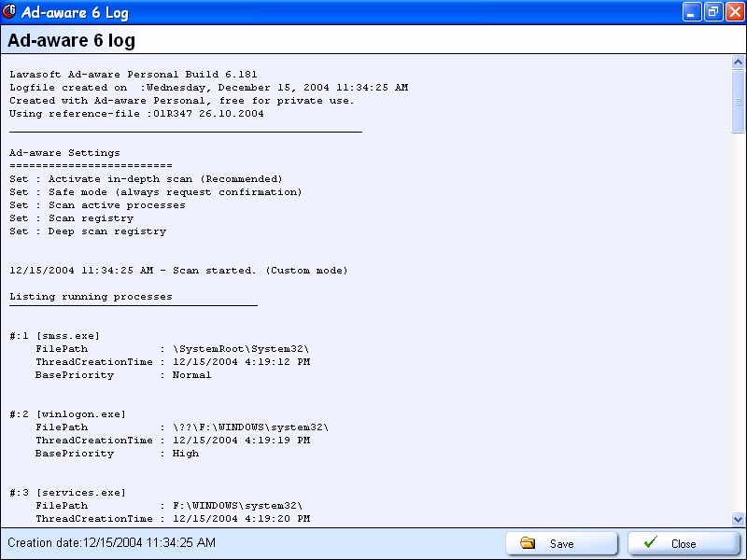Click the '#:2 [winlogon.exe]' entry

(x=67, y=414)
